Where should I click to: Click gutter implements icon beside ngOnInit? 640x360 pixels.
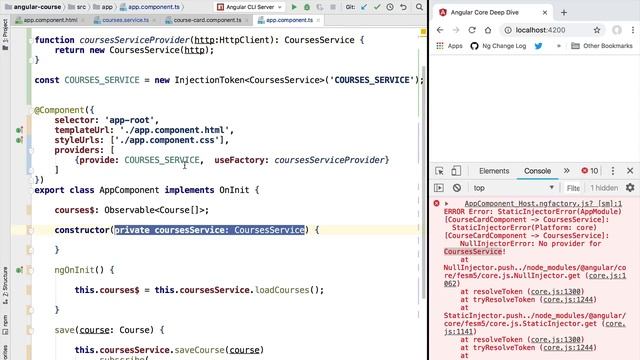click(19, 270)
